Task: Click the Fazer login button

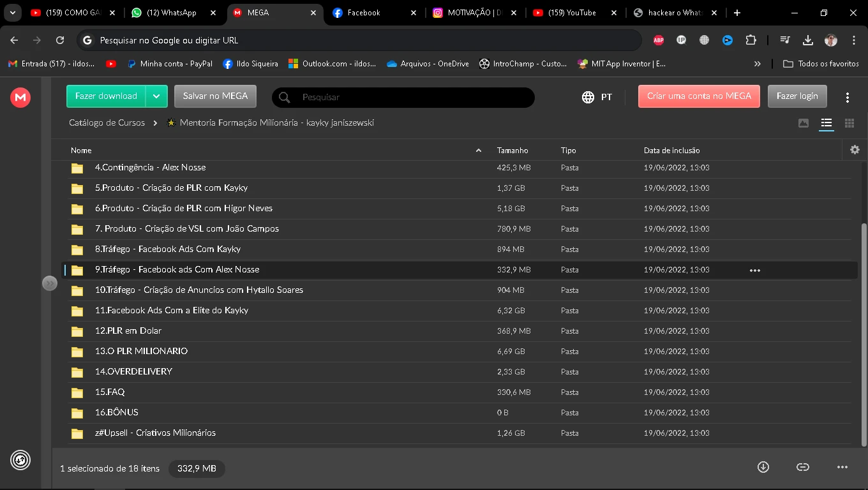Action: pos(797,96)
